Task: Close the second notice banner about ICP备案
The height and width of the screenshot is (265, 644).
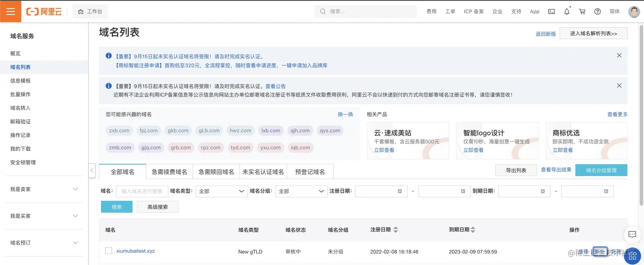Action: tap(619, 85)
